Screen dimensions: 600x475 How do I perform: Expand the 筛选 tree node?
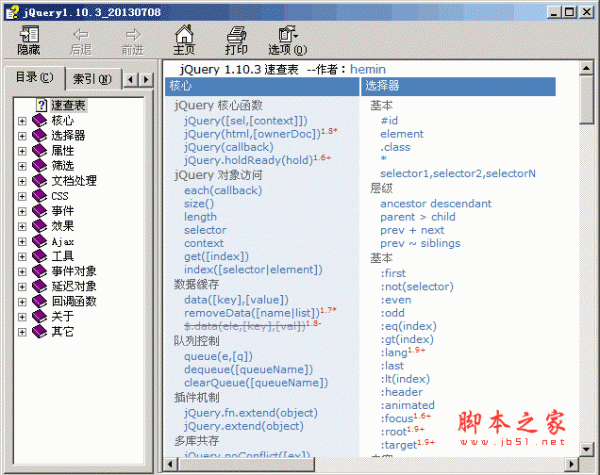click(x=22, y=166)
